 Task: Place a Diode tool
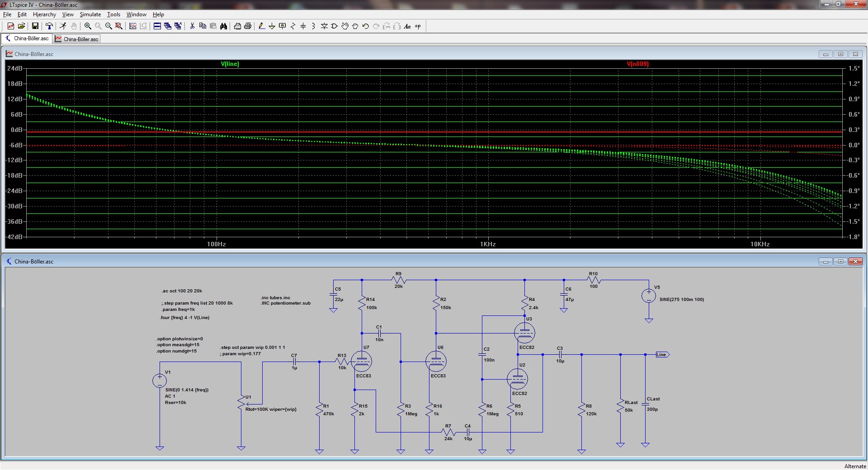pos(324,26)
